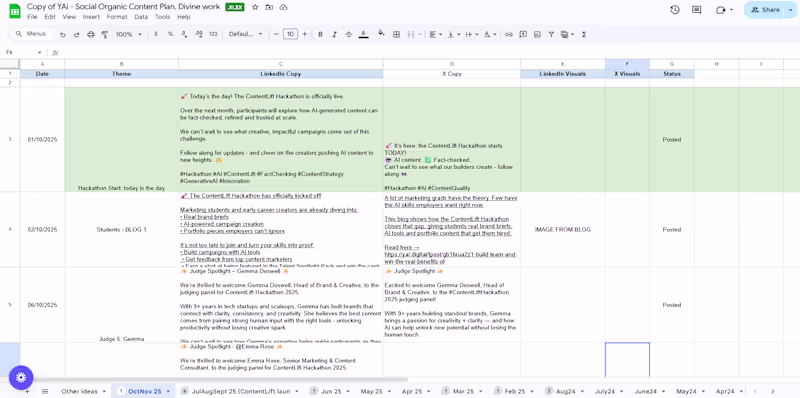Click the font size 10 field
The width and height of the screenshot is (800, 398).
click(x=290, y=34)
